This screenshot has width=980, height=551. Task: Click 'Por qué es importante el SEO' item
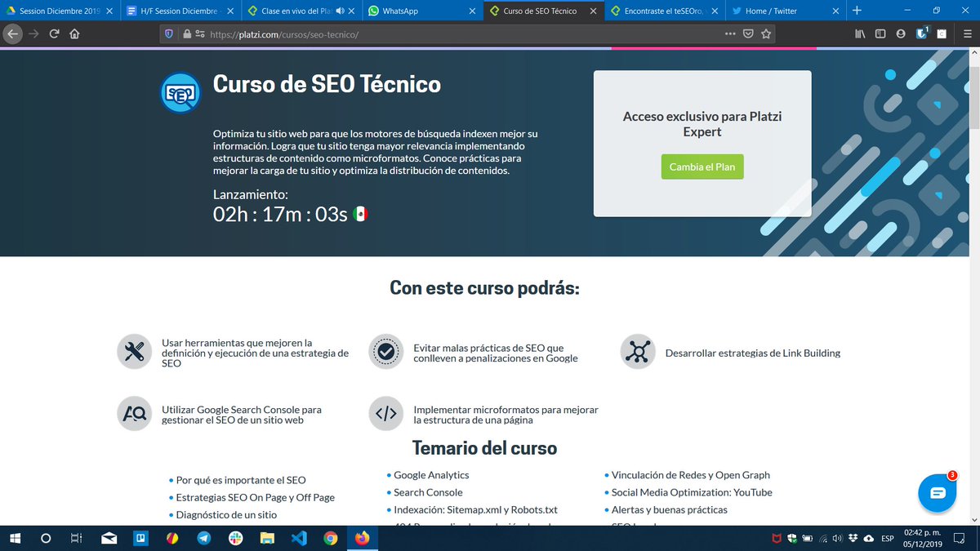[x=241, y=480]
